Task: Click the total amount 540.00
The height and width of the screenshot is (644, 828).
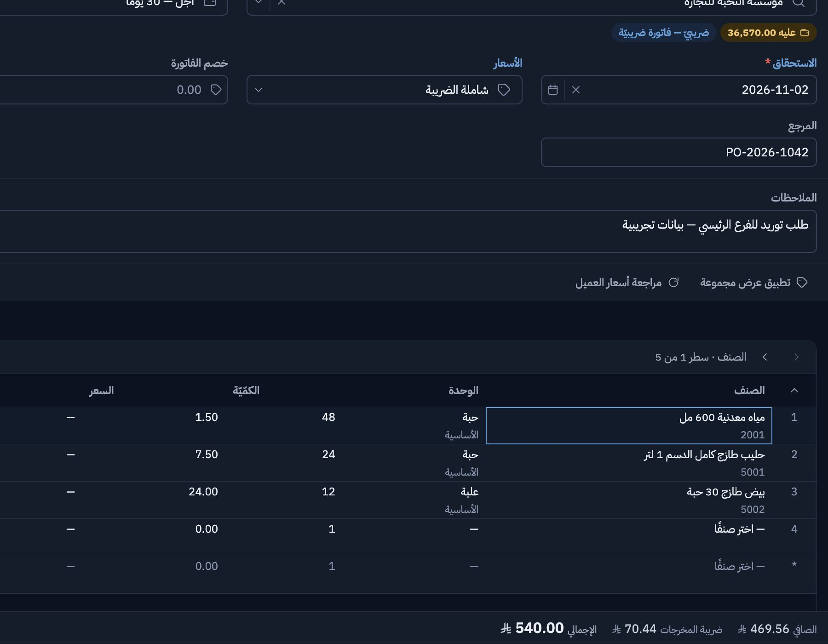Action: pos(540,628)
